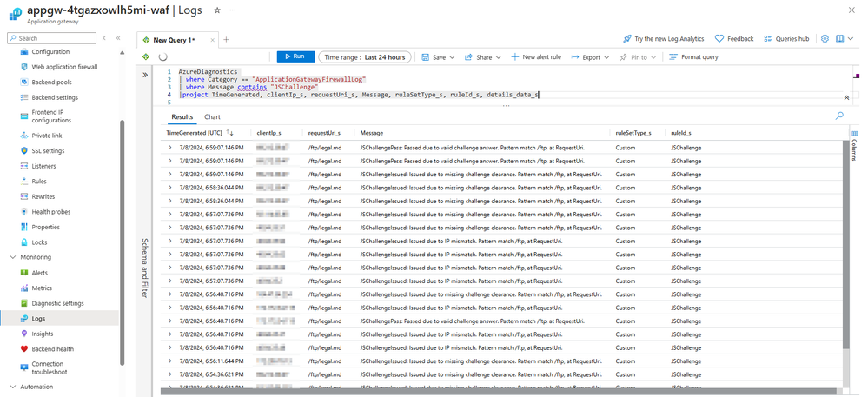
Task: Switch to the Results tab
Action: pyautogui.click(x=182, y=116)
